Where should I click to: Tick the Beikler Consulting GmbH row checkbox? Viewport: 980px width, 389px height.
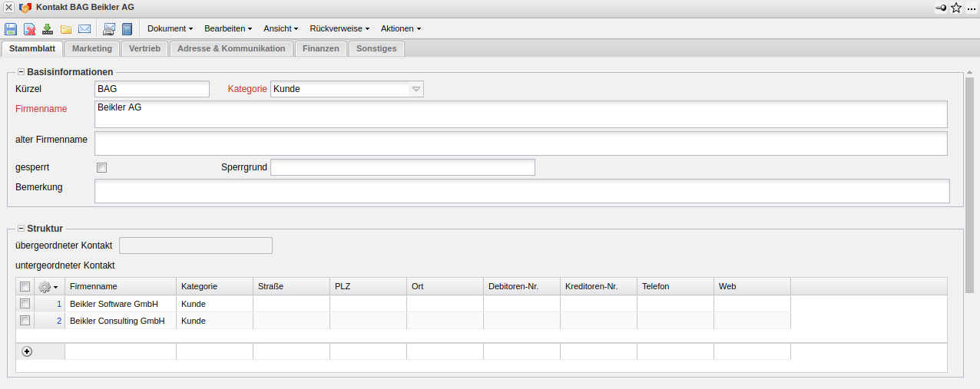25,321
